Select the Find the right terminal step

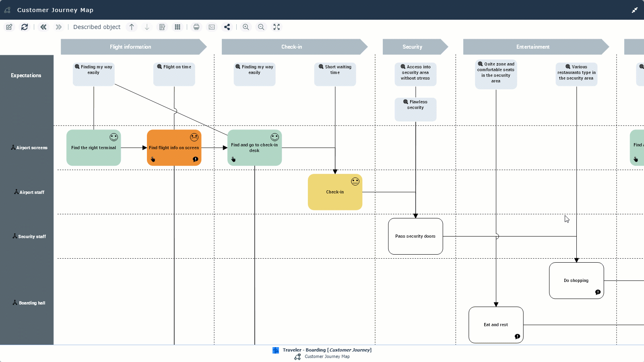coord(94,148)
